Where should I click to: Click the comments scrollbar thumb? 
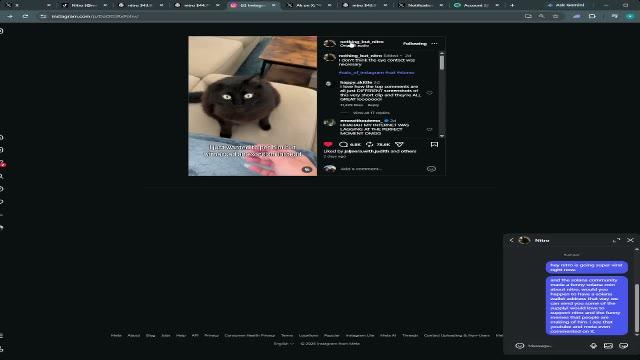(x=442, y=62)
